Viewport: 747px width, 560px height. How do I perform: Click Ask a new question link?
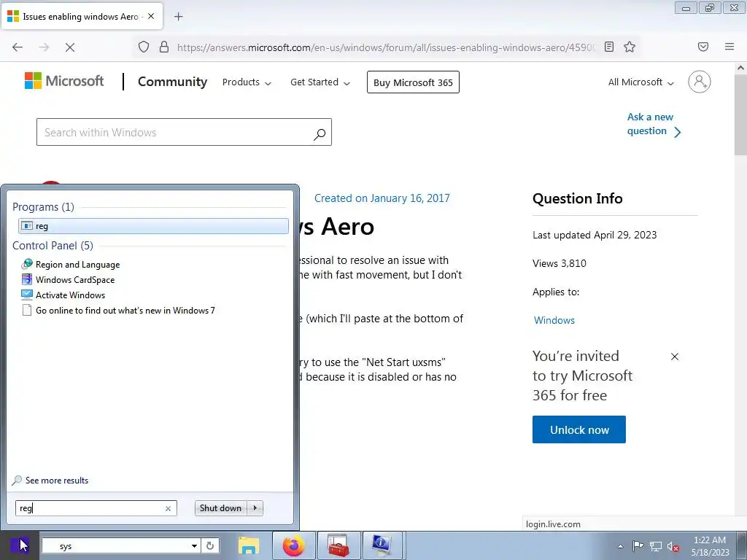[654, 124]
